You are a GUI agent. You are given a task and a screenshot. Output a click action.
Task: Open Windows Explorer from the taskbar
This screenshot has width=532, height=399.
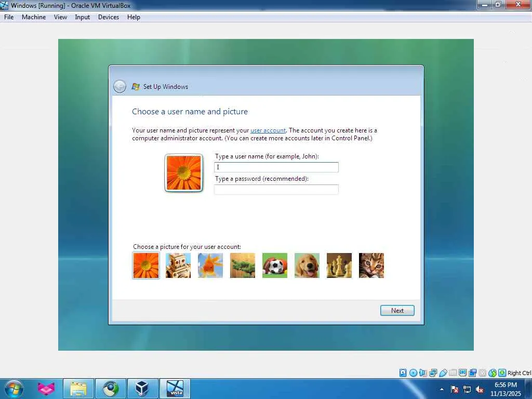coord(78,389)
